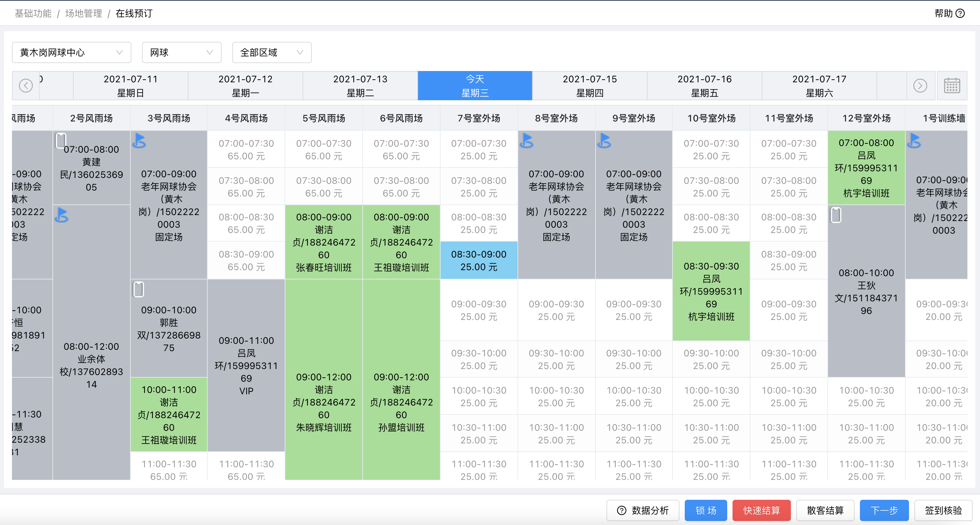Click the note icon above 郭胜双 booking
The width and height of the screenshot is (980, 525).
pos(138,289)
